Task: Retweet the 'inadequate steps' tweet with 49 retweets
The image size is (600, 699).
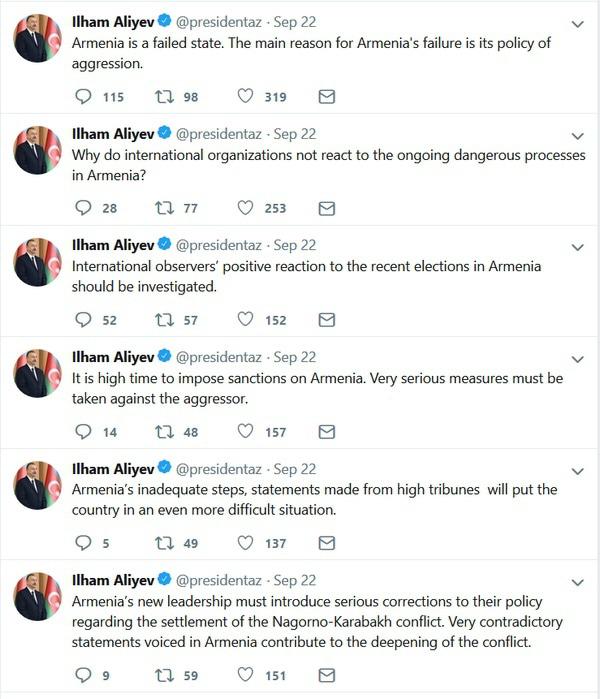Action: click(x=163, y=543)
